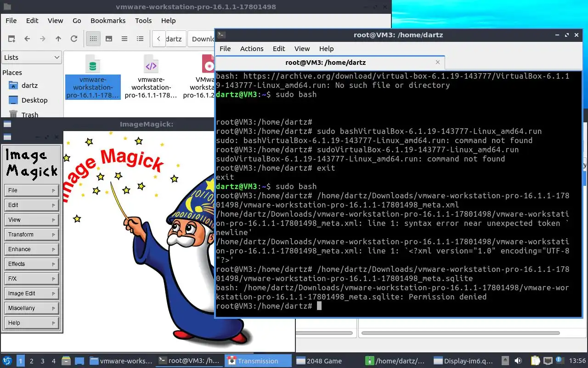Click the terminal window menu icon
This screenshot has width=588, height=368.
pyautogui.click(x=221, y=34)
